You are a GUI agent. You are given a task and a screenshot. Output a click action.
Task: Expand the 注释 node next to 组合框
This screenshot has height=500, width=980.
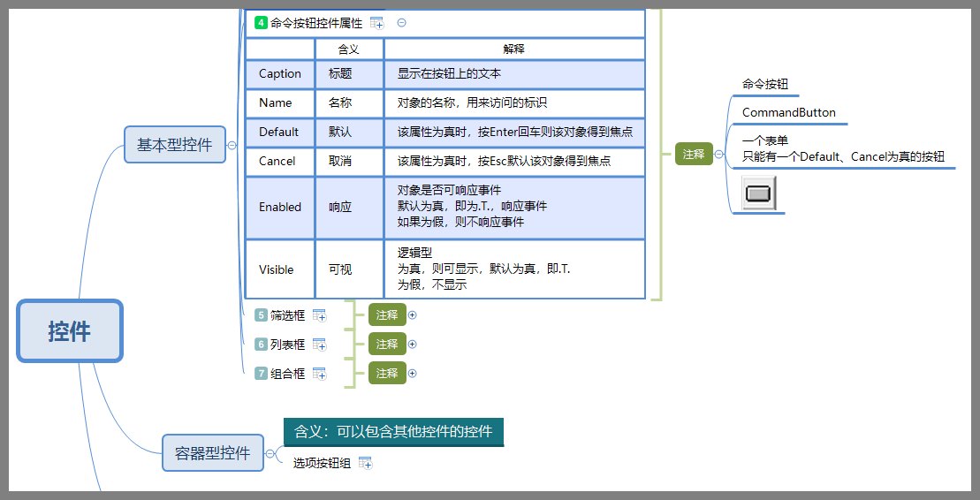pos(412,373)
